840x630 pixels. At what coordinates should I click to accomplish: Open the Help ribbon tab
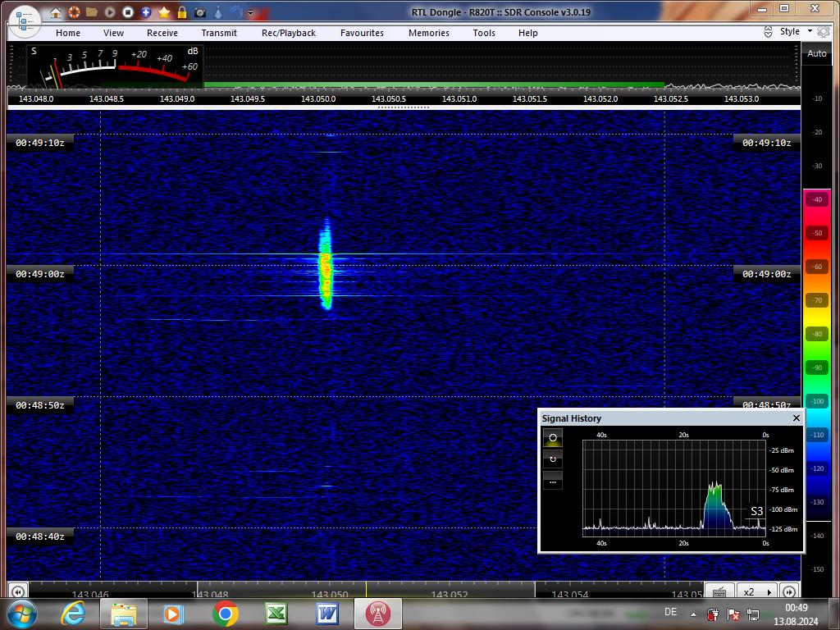527,33
